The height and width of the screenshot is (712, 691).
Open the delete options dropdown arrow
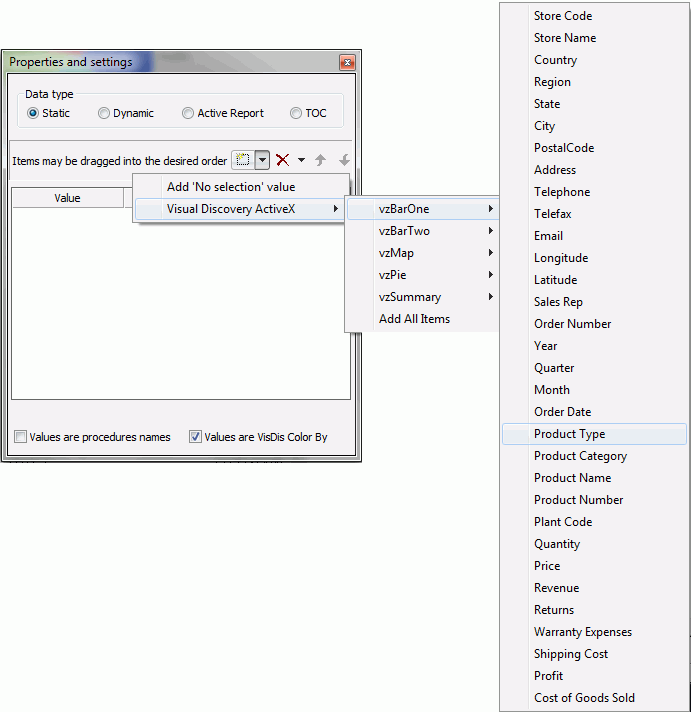[x=301, y=160]
